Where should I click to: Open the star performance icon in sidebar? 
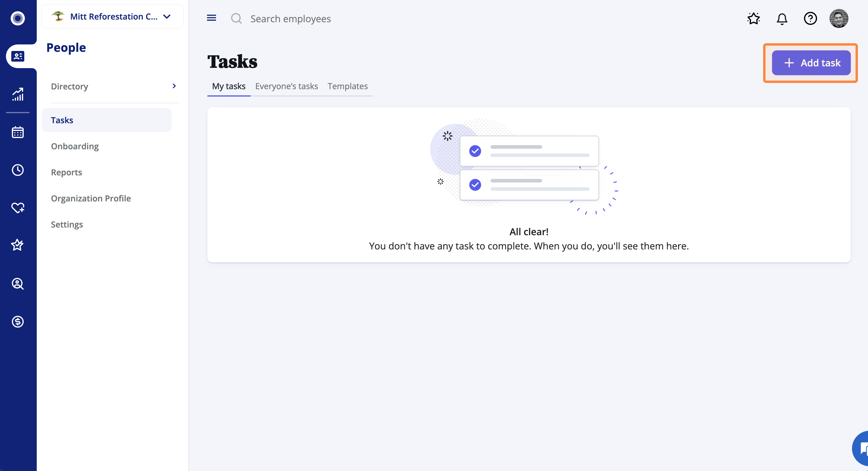click(x=18, y=245)
